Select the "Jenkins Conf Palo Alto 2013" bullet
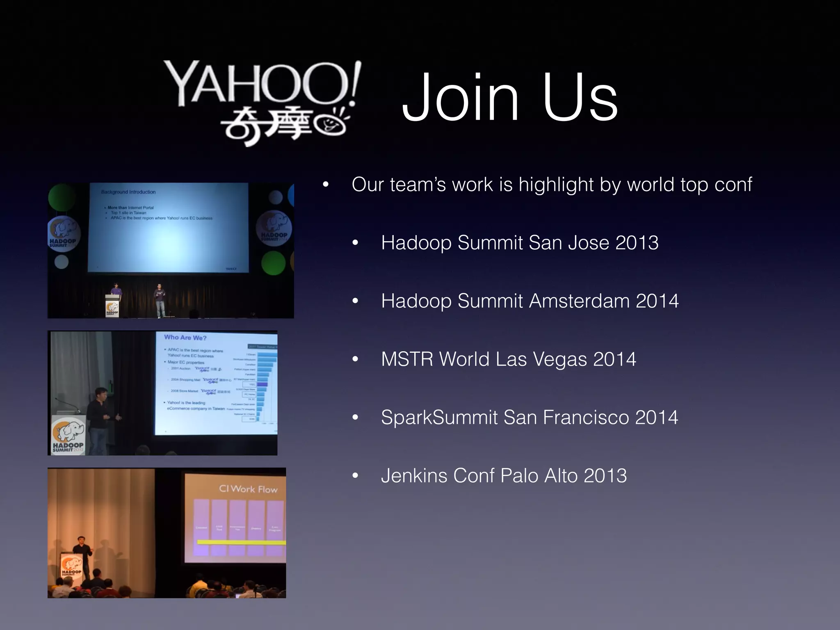Viewport: 840px width, 630px height. [x=504, y=476]
